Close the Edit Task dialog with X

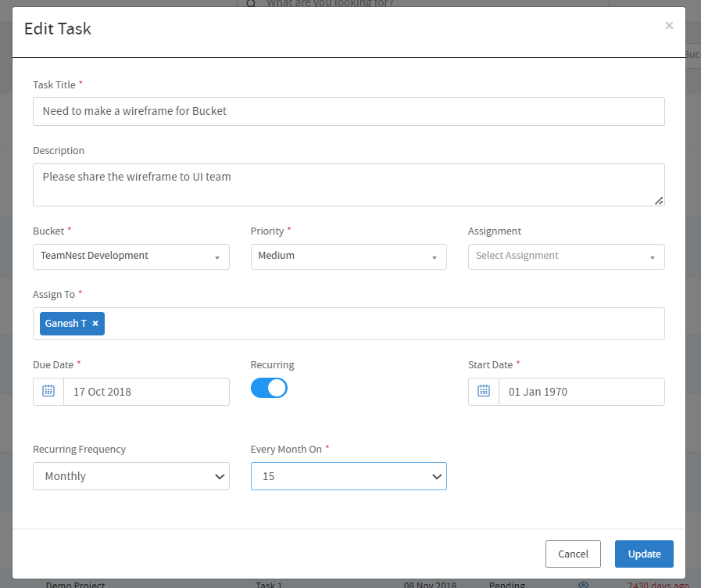[669, 26]
